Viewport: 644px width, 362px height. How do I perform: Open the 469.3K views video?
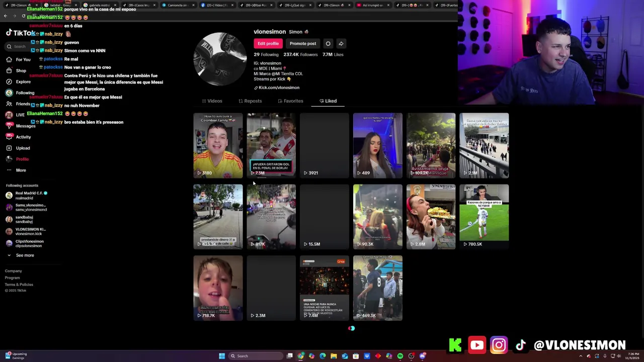coord(378,288)
